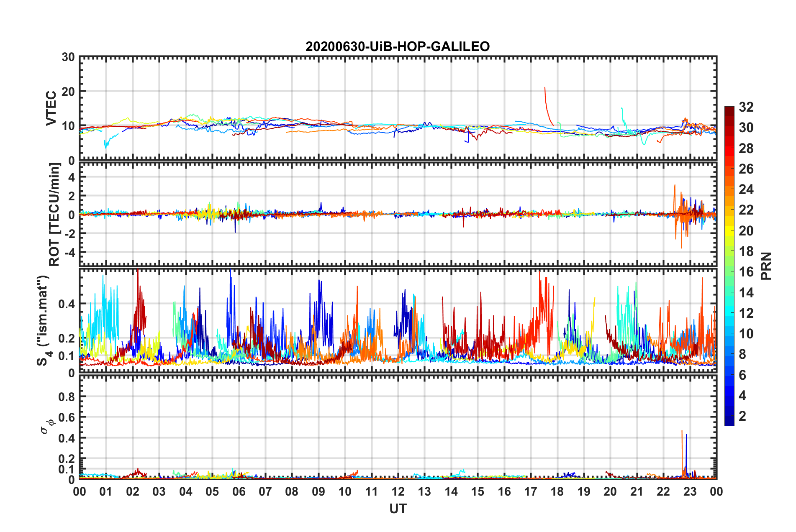Click the plot title "20200630-UiB-HOP-GALILEO"
Viewport: 796px width, 532px height.
click(x=398, y=46)
